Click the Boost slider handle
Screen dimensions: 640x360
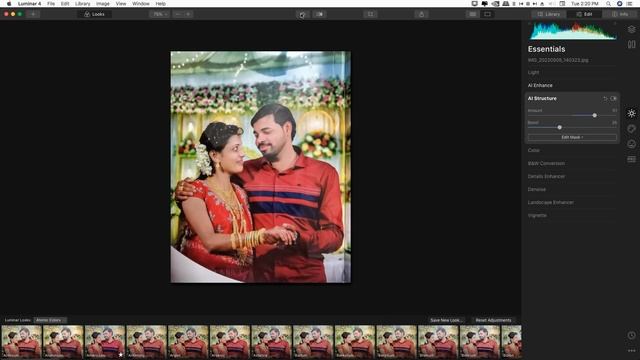click(560, 127)
